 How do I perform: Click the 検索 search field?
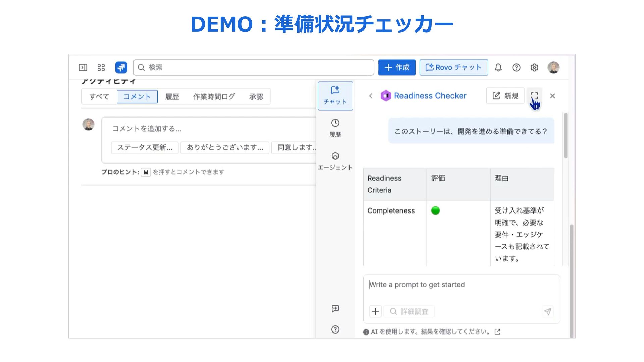pyautogui.click(x=254, y=68)
